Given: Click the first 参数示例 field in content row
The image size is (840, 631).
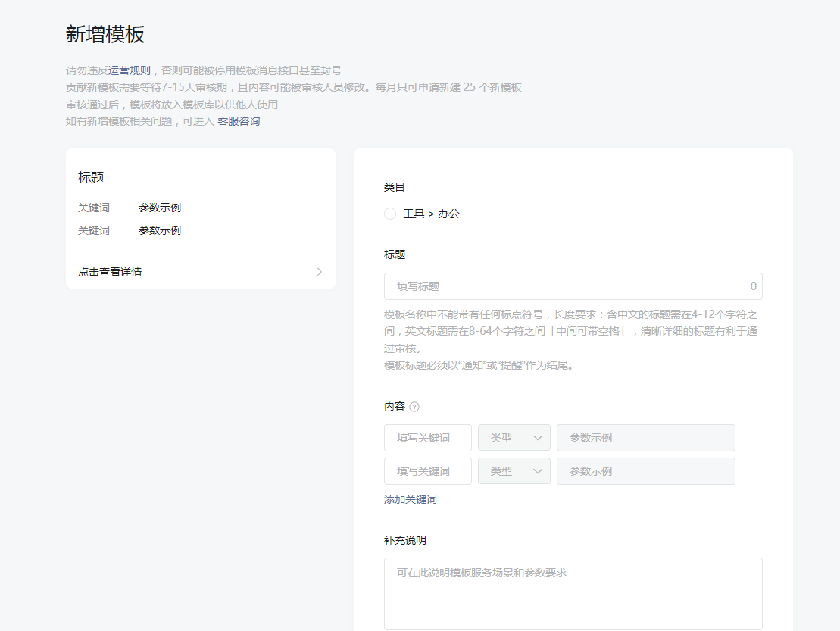Looking at the screenshot, I should tap(645, 438).
